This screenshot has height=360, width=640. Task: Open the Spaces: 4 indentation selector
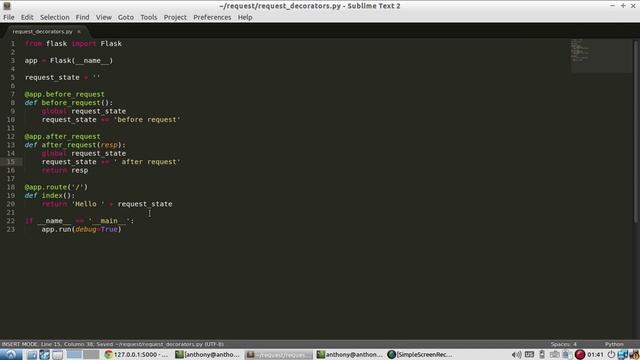[563, 344]
